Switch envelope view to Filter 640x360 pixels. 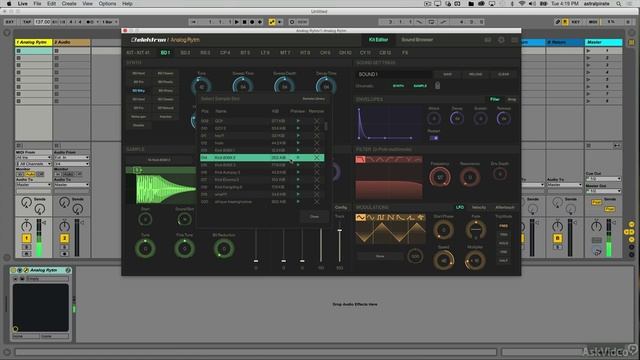(x=495, y=100)
